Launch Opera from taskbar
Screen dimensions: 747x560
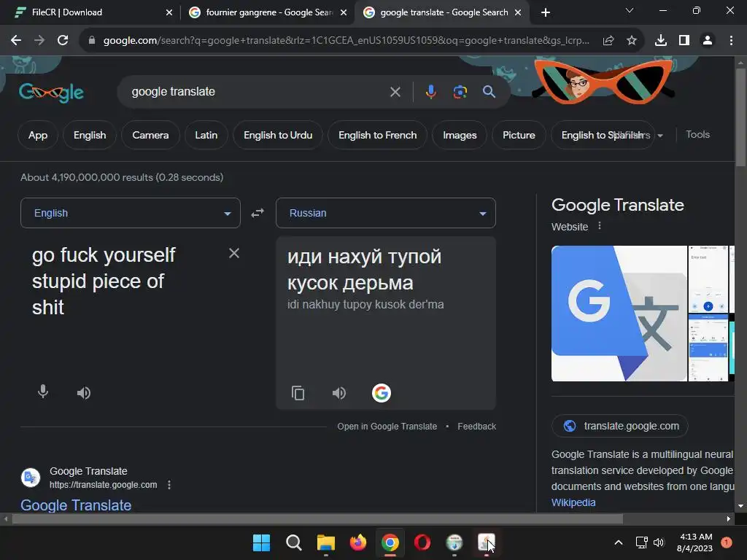422,542
